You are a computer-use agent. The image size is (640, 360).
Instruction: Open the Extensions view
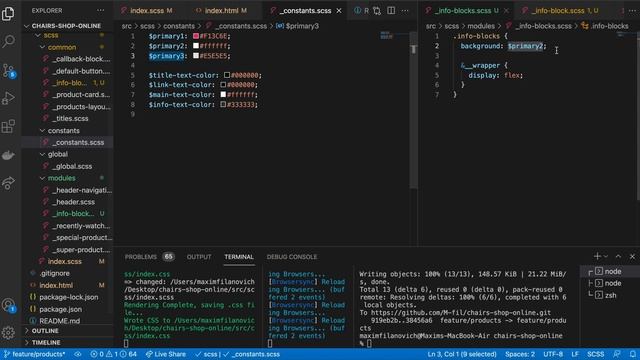(8, 127)
